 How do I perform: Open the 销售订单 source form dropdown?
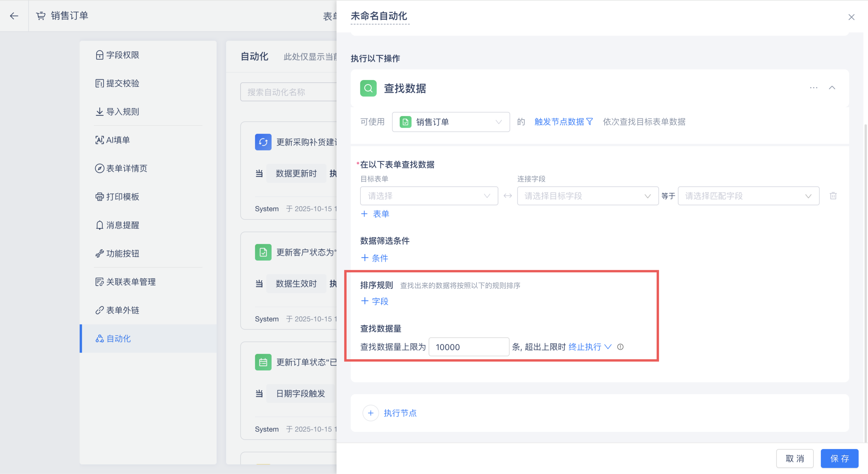[450, 122]
